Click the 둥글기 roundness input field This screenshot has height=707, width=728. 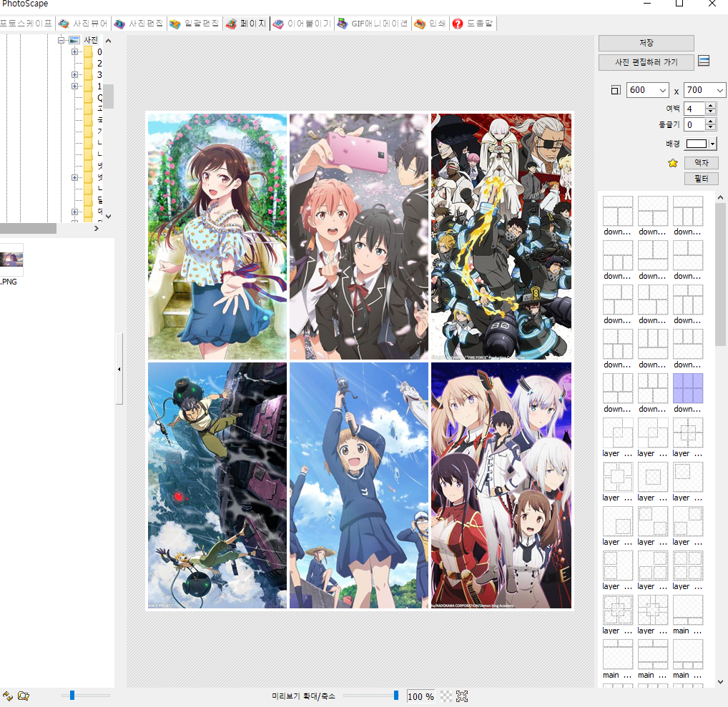pos(694,124)
